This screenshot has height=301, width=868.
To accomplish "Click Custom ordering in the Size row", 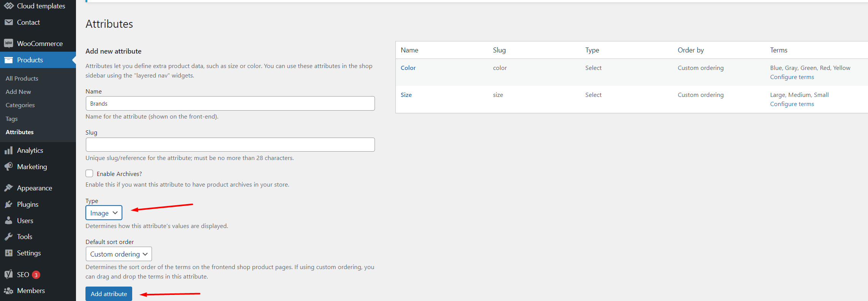I will tap(700, 95).
